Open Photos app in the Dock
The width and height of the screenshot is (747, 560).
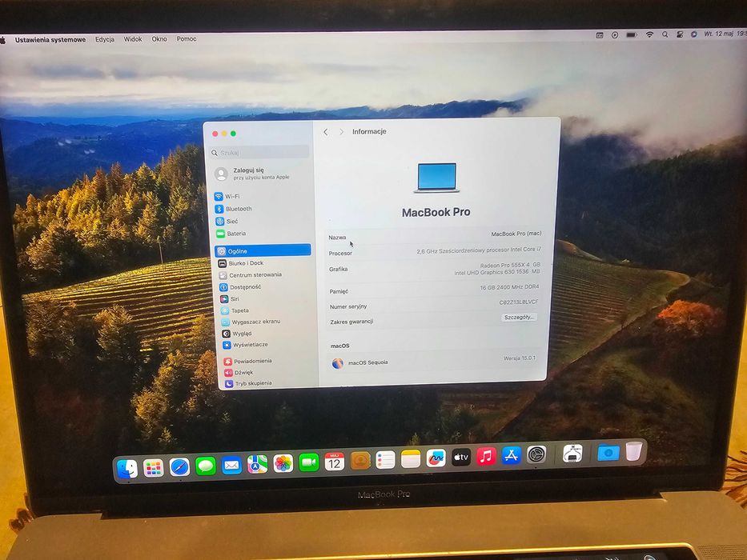(283, 463)
